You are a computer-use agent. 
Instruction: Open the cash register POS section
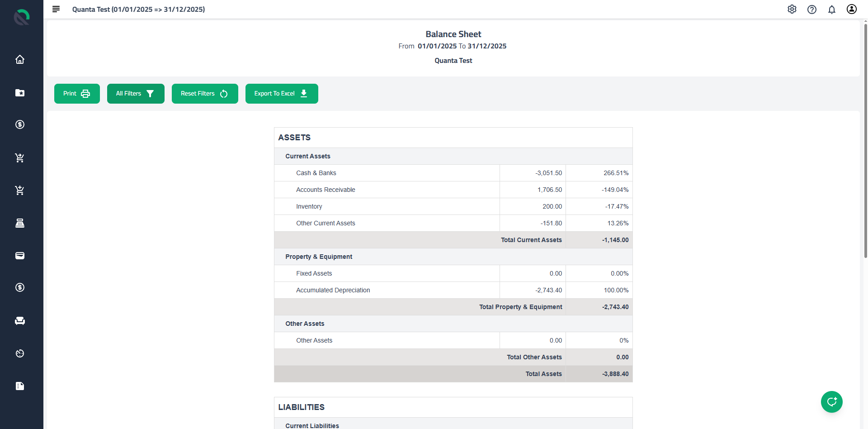20,223
